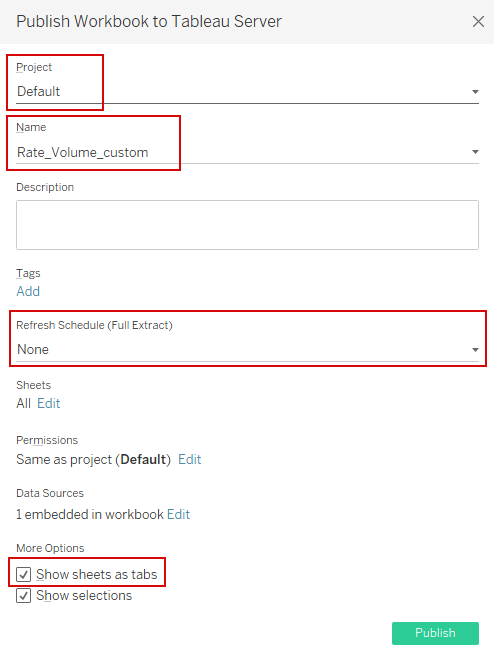Edit the Sheets selection

49,403
